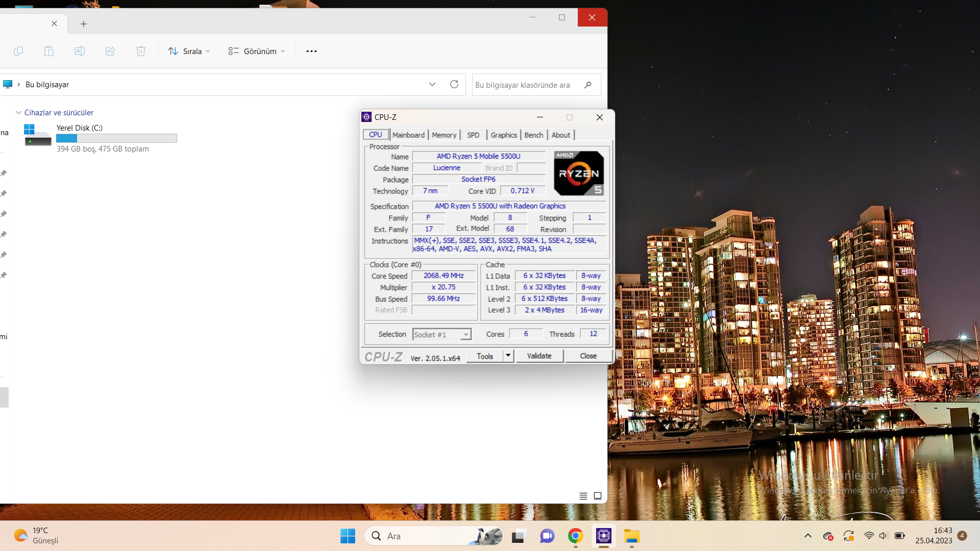
Task: Click the share icon in Explorer toolbar
Action: 110,51
